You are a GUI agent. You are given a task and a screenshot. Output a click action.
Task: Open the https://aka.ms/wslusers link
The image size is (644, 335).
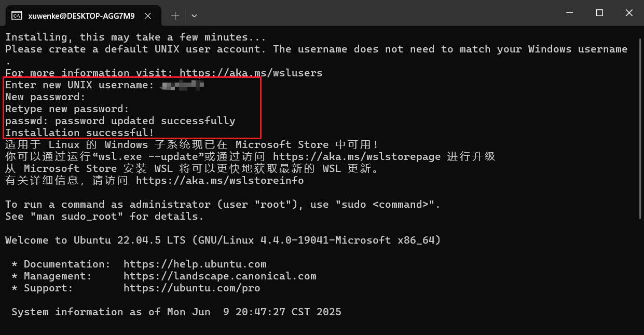point(251,73)
